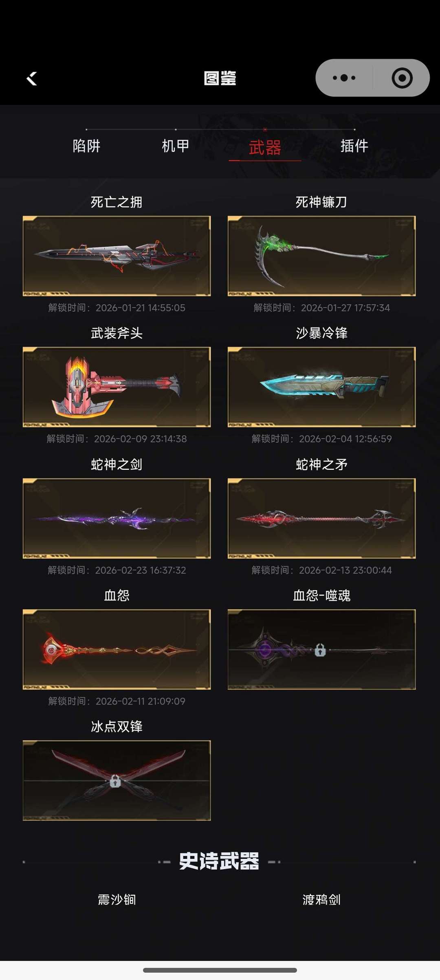Select the 震沙锏 epic weapon label

tap(117, 899)
